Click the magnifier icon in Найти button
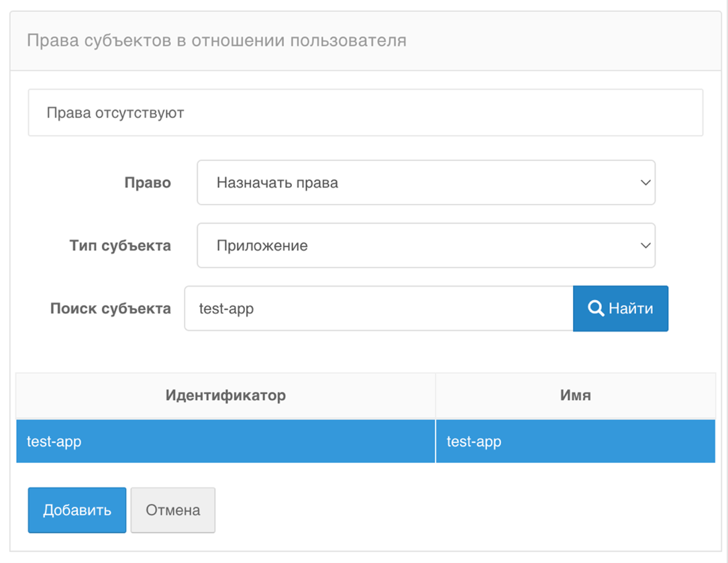Image resolution: width=728 pixels, height=563 pixels. click(x=596, y=308)
